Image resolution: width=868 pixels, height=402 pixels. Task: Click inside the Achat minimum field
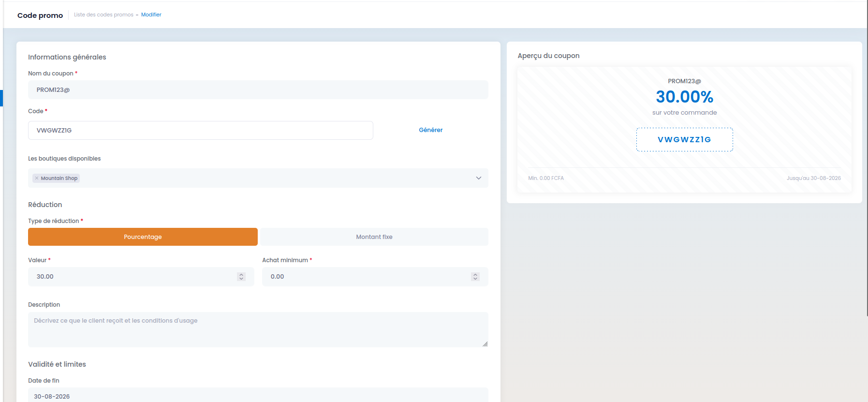375,277
